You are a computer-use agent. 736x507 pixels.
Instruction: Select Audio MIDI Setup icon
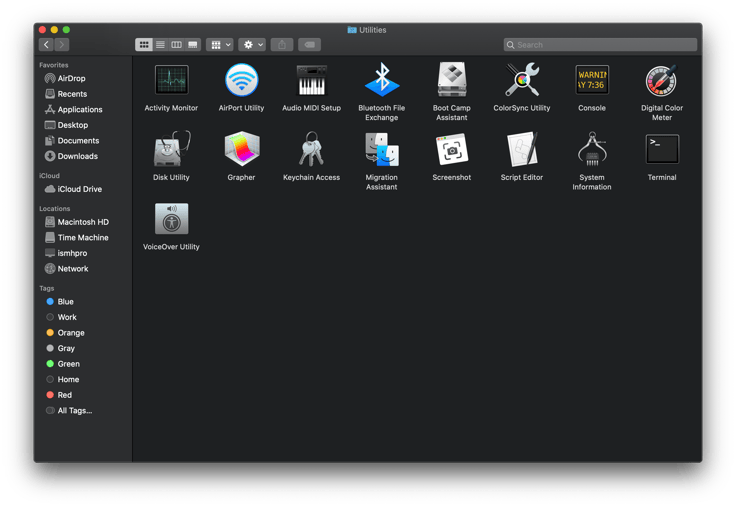[311, 80]
